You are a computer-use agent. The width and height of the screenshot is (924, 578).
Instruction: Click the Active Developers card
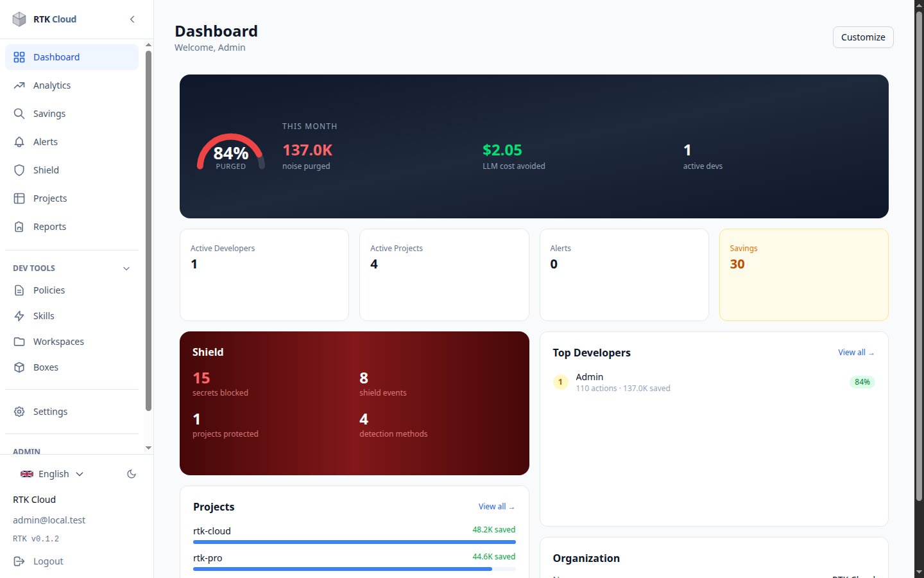pyautogui.click(x=264, y=275)
